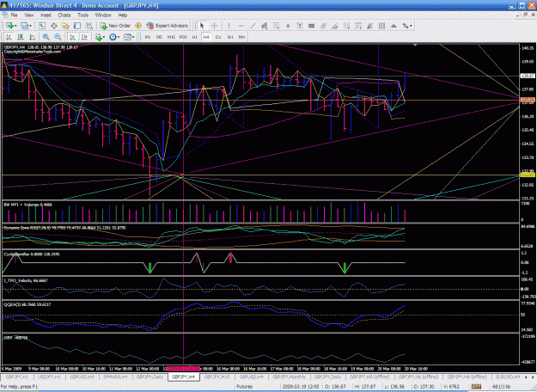Select the Vertical Line drawing tool
This screenshot has width=537, height=392.
point(229,26)
